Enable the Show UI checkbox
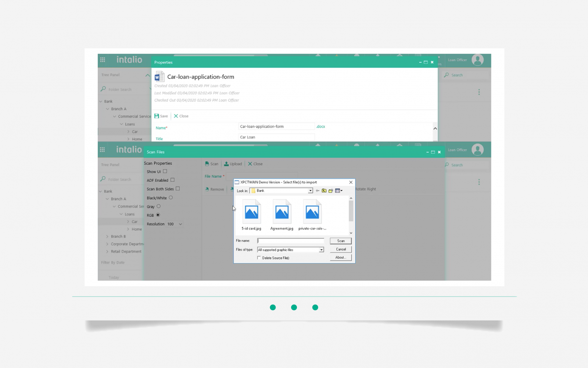The height and width of the screenshot is (368, 588). (x=165, y=171)
